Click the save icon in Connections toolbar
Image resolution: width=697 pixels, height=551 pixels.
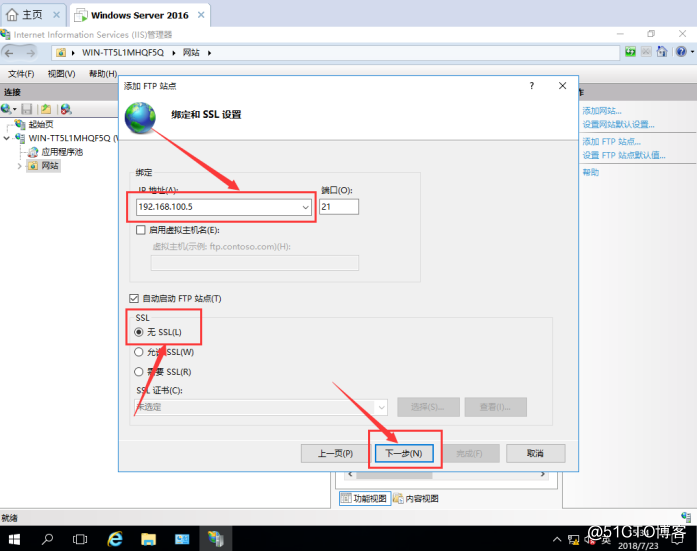click(27, 108)
